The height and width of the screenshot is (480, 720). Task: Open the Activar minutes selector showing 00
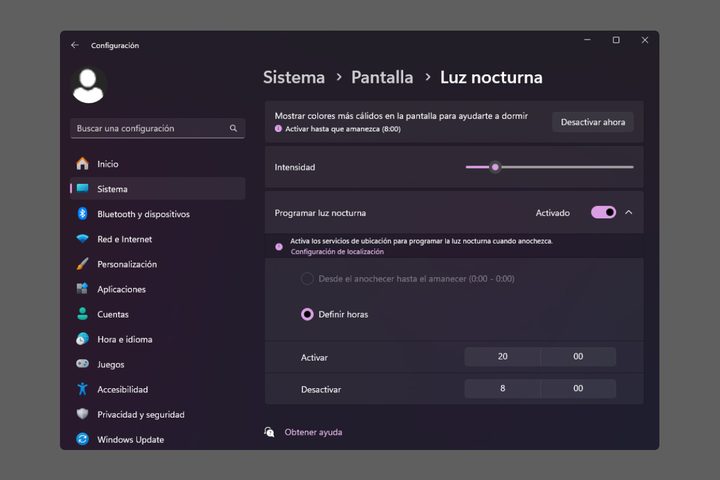pos(578,356)
